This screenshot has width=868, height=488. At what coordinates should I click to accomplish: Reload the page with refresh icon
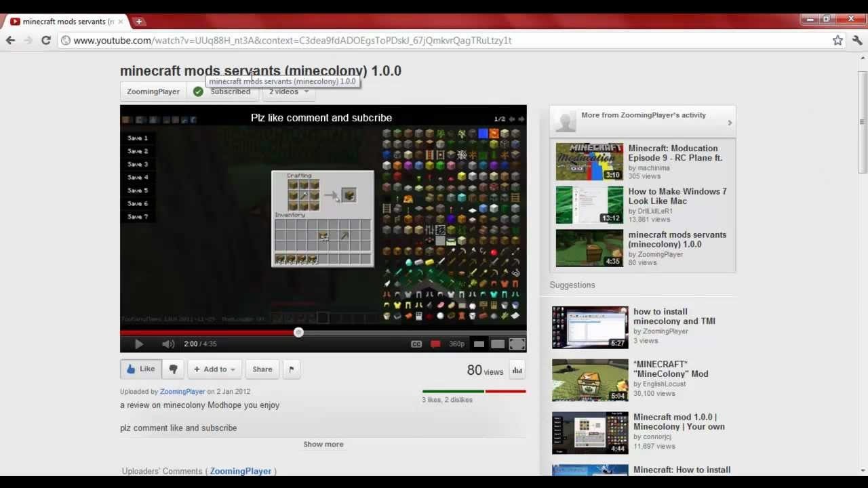tap(46, 41)
